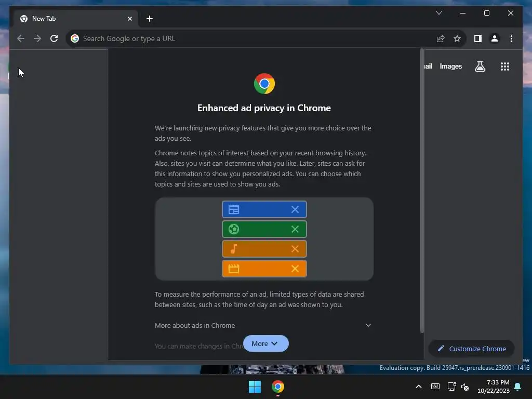Click the share page icon
The image size is (532, 399).
tap(441, 38)
